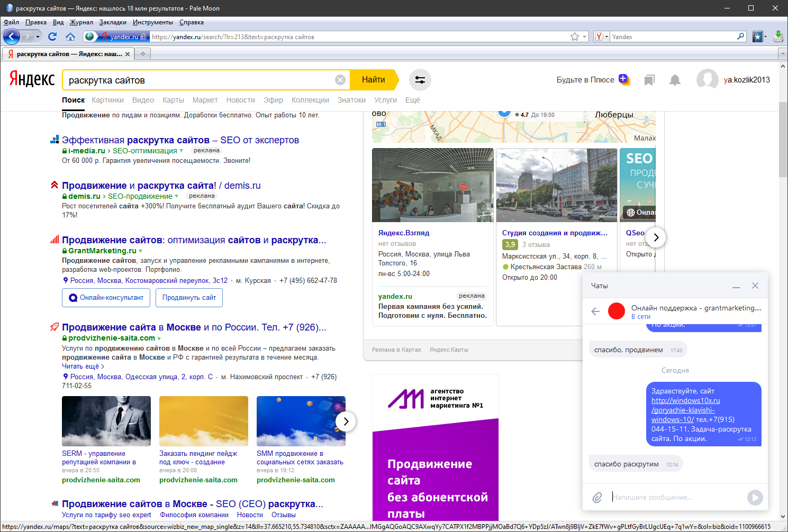Click the scrollbar down arrow
Screen dimensions: 788x532
tap(783, 517)
